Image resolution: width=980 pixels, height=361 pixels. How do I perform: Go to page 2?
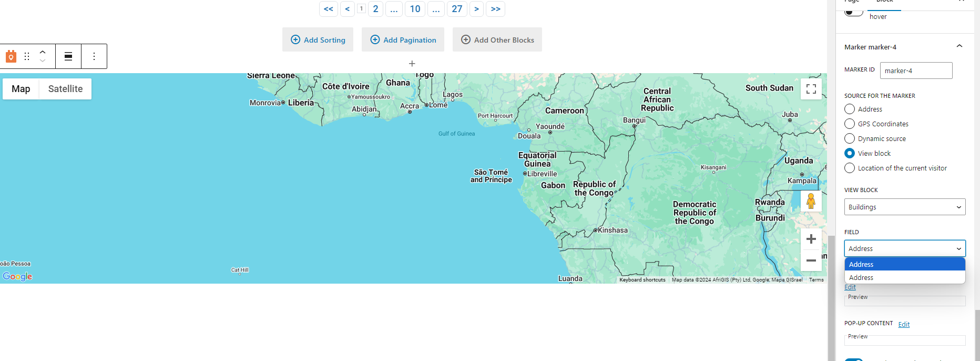[375, 9]
